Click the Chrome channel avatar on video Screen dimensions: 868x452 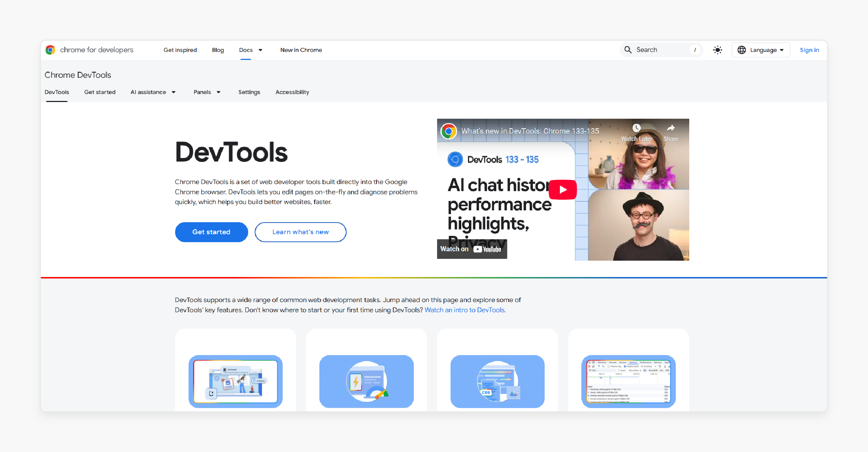pos(449,131)
